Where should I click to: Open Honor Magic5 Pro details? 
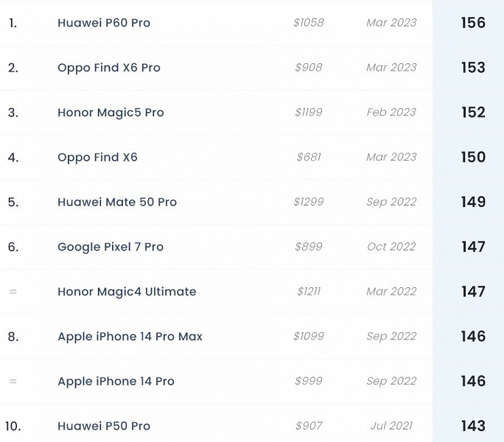pos(111,113)
